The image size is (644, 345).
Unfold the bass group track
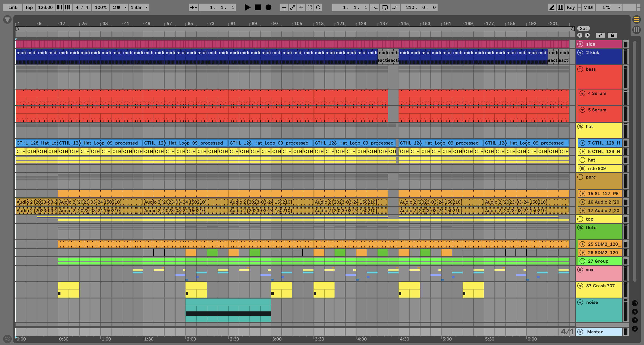(580, 69)
